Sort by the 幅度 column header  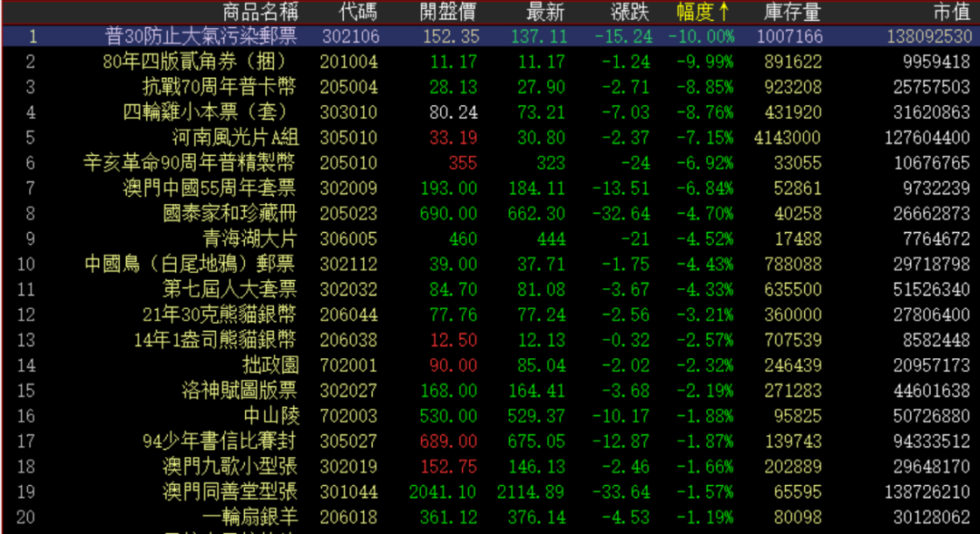702,12
